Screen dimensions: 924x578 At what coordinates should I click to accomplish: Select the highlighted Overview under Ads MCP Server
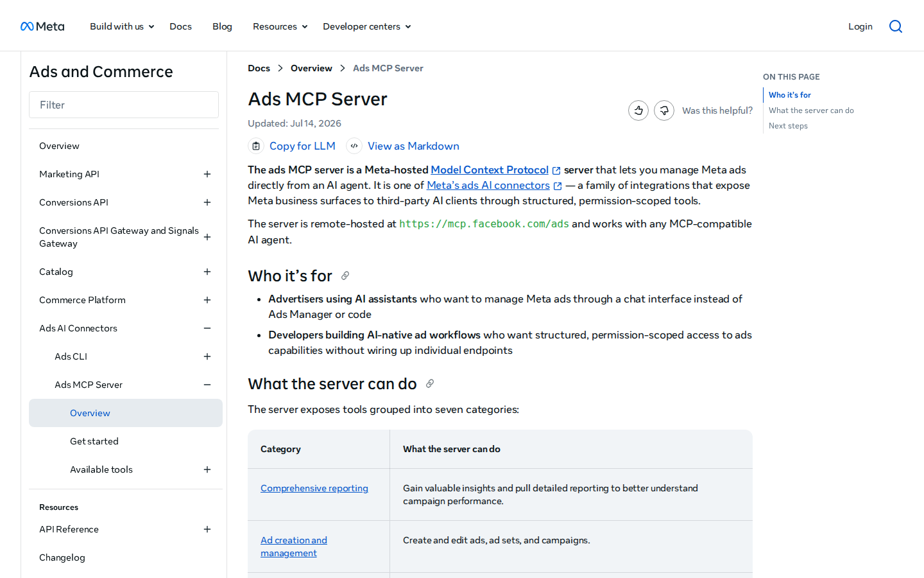[x=126, y=413]
